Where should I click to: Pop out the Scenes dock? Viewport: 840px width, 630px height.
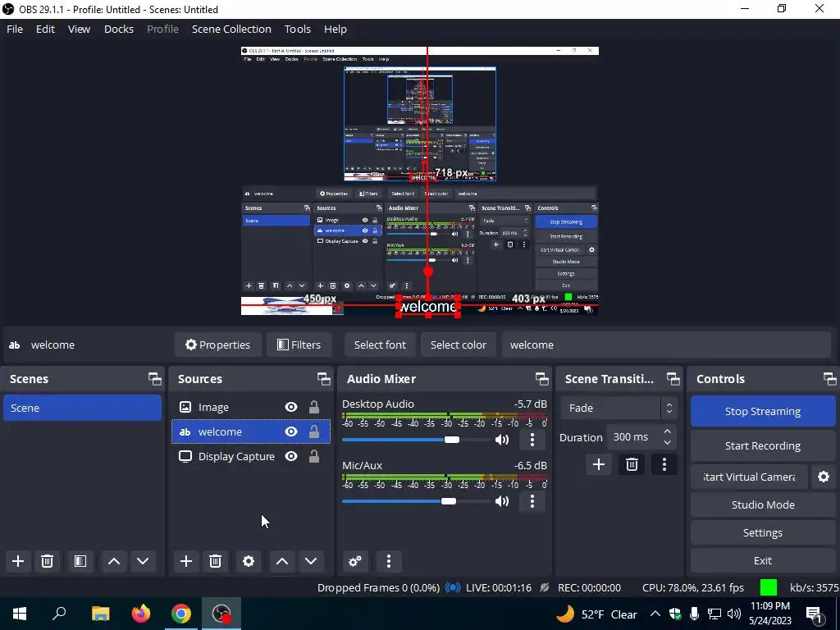click(155, 379)
